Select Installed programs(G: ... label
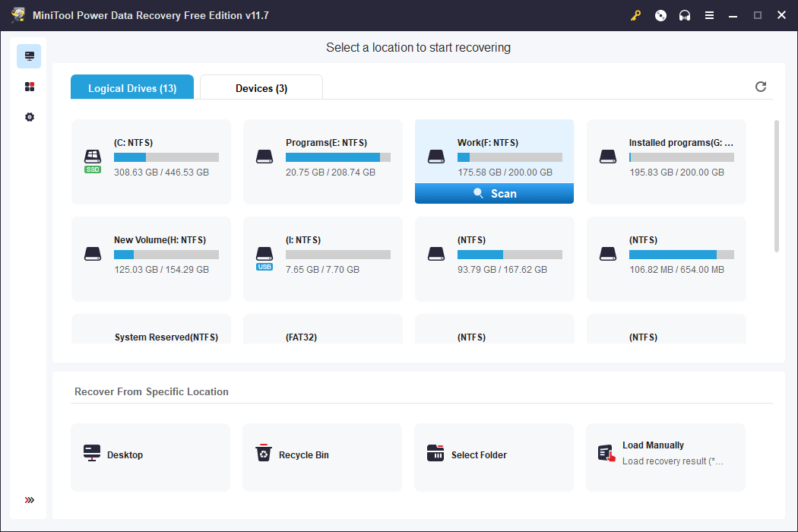 pyautogui.click(x=681, y=143)
